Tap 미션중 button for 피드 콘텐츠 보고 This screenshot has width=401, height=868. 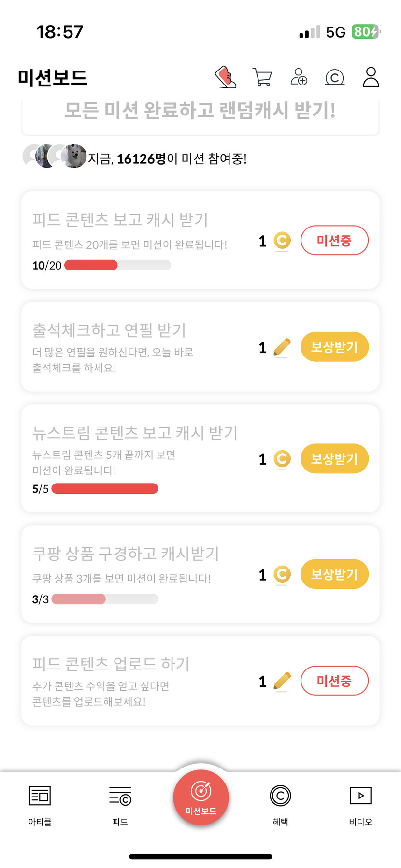pyautogui.click(x=334, y=240)
